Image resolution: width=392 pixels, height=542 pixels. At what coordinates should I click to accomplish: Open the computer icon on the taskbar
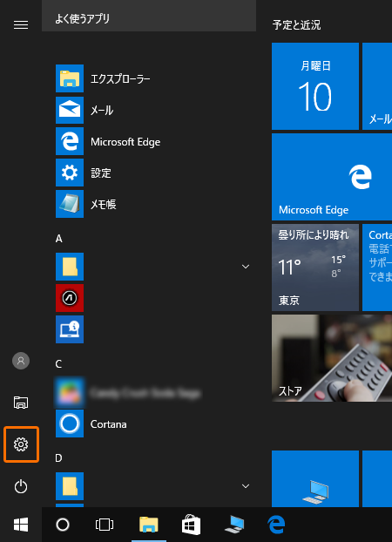(234, 525)
